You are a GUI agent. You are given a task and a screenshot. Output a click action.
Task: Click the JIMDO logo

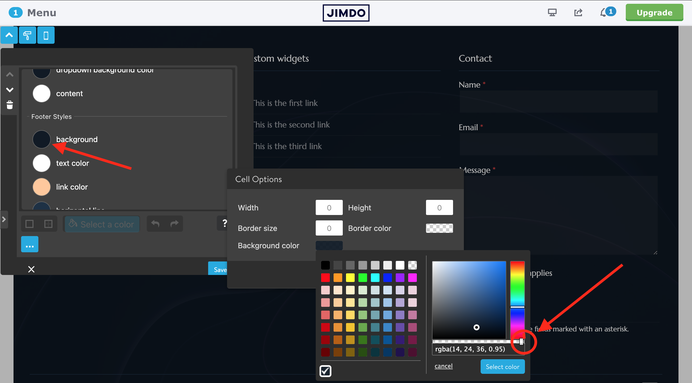point(346,13)
